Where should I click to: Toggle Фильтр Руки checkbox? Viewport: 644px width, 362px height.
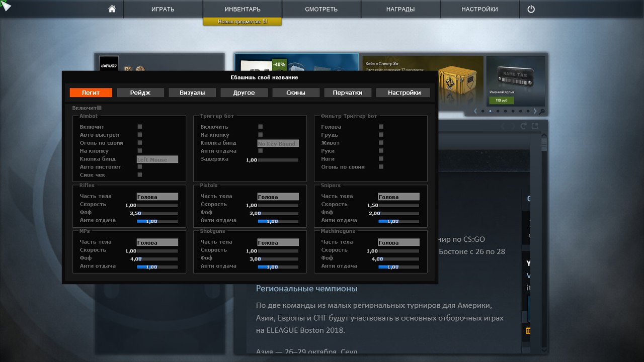point(381,151)
